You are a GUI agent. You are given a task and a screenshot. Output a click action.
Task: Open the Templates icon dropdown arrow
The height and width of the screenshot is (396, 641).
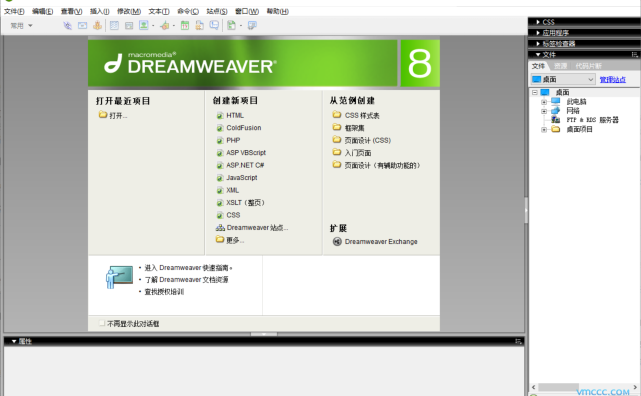(x=241, y=26)
